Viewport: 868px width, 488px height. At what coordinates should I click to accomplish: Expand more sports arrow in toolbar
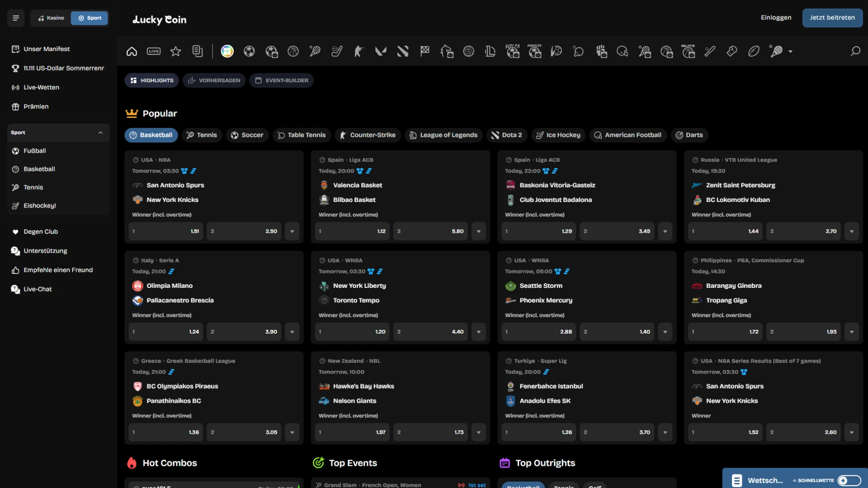point(790,52)
